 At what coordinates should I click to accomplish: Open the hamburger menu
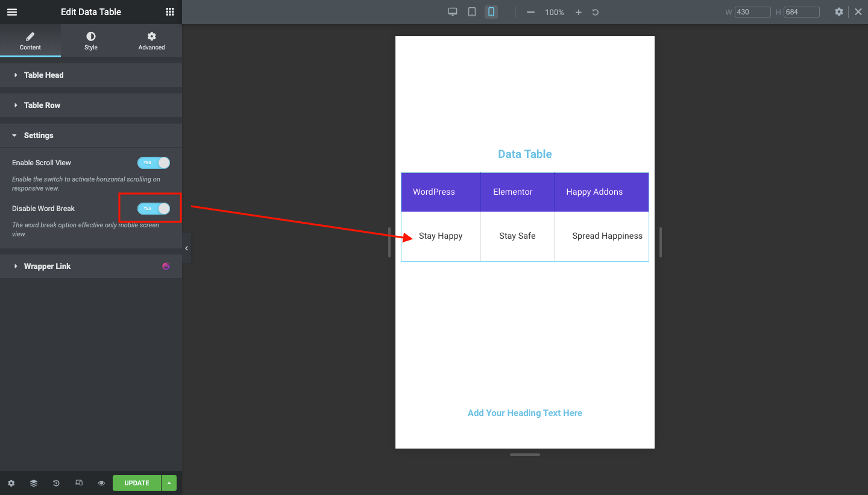tap(11, 11)
